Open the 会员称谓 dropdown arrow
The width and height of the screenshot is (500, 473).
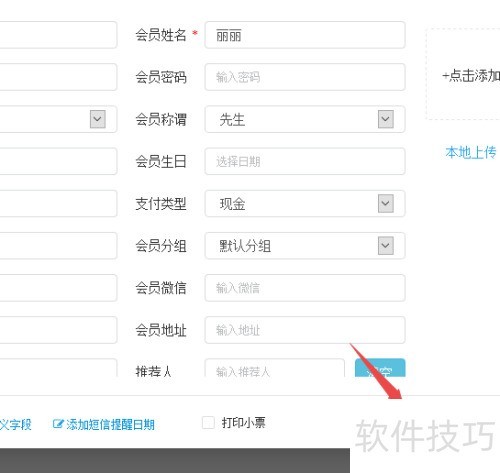(x=386, y=119)
